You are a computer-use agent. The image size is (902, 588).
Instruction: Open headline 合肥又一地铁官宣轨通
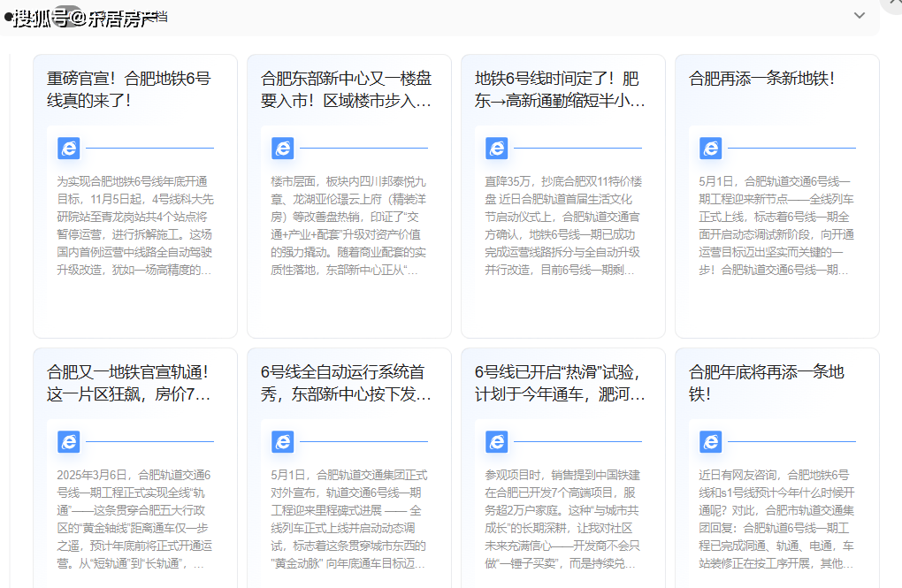(x=129, y=383)
